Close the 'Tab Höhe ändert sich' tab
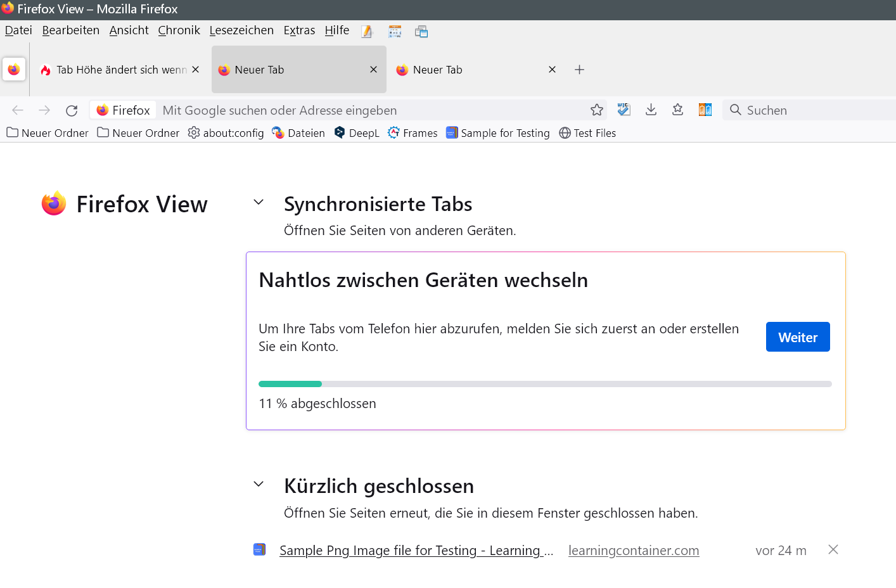 click(x=196, y=70)
